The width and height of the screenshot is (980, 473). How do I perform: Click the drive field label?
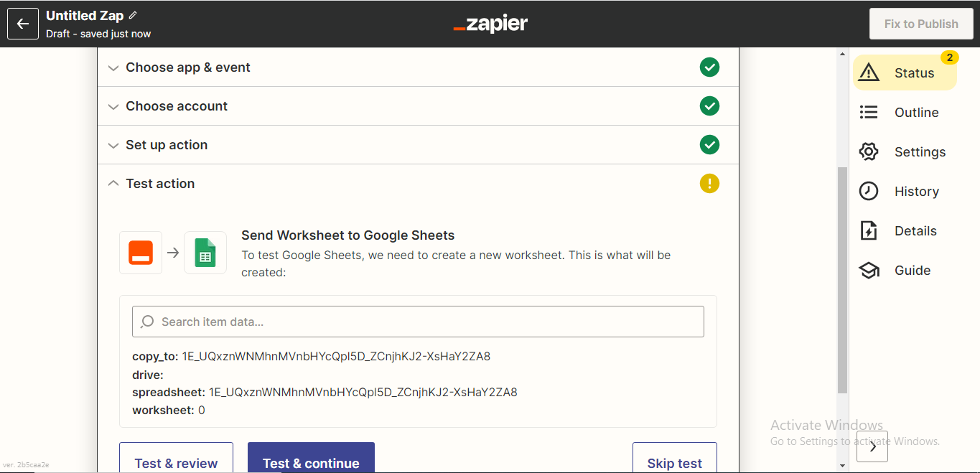pos(148,375)
